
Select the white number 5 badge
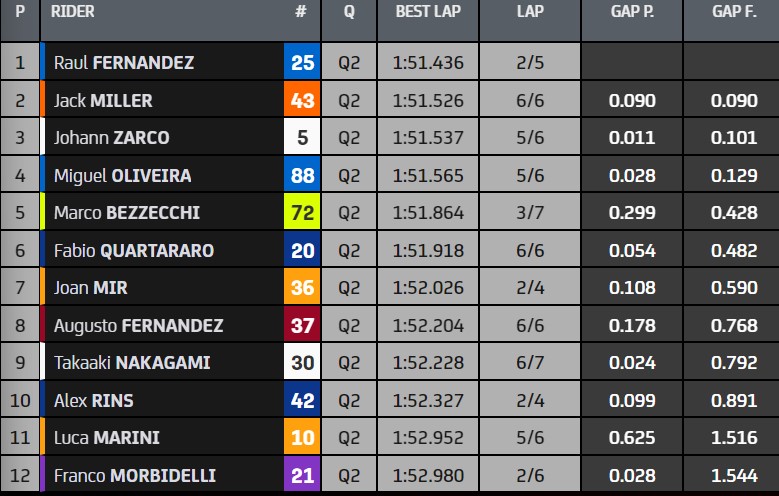click(302, 138)
